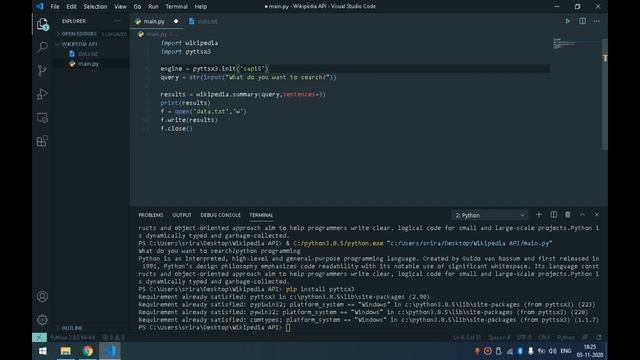Select the Terminal panel tab
640x360 pixels.
(x=261, y=215)
